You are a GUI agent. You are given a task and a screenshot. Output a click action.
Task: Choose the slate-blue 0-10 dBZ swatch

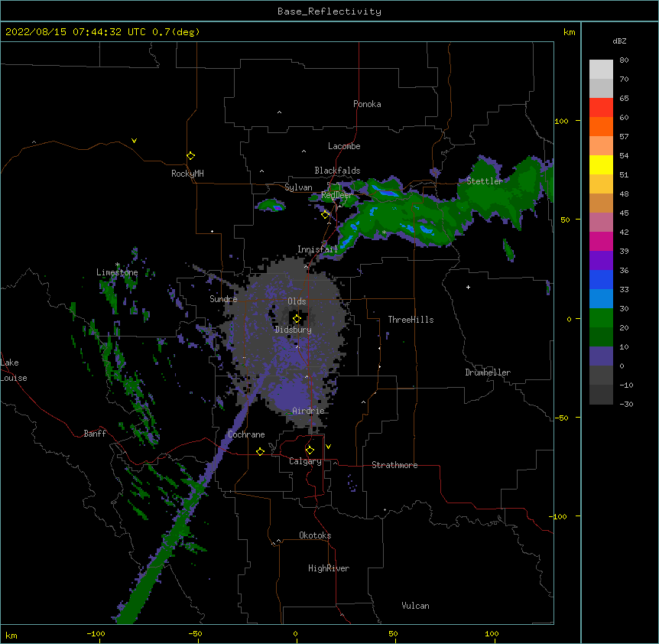click(x=601, y=356)
